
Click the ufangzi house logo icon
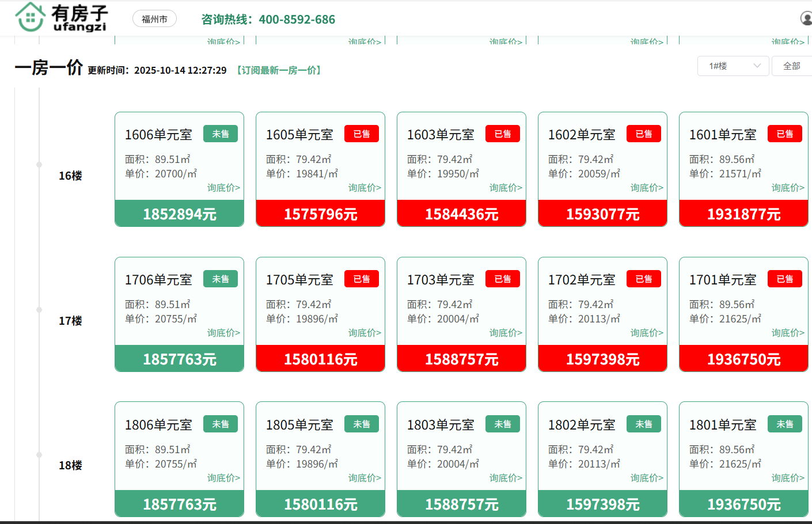click(30, 17)
